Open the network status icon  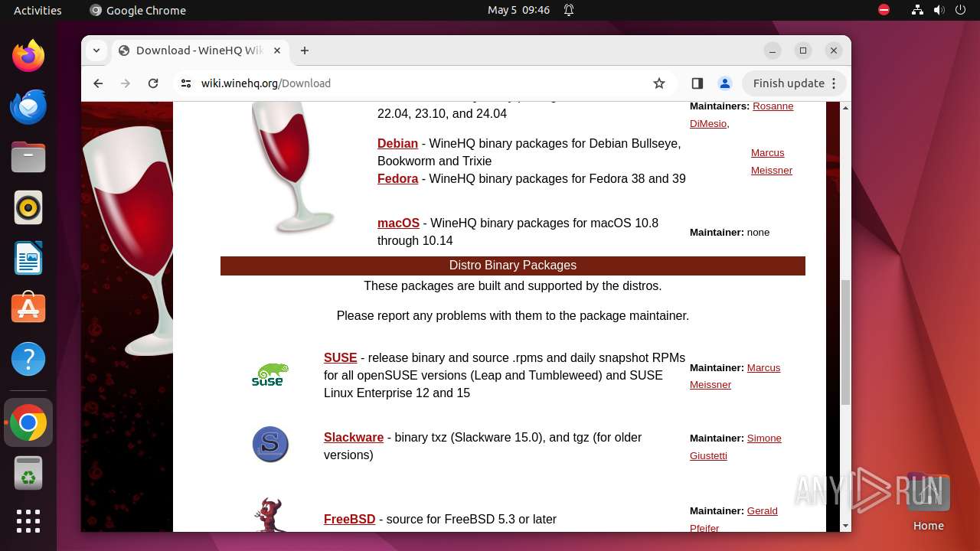point(918,10)
